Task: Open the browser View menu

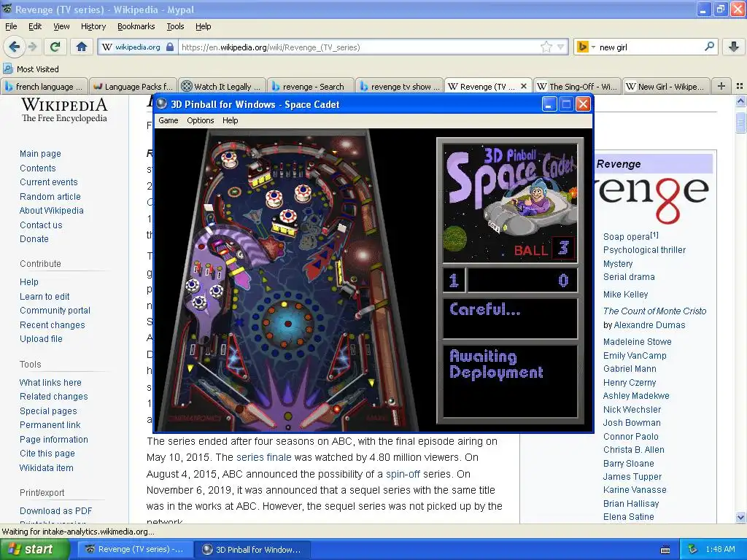Action: coord(61,26)
